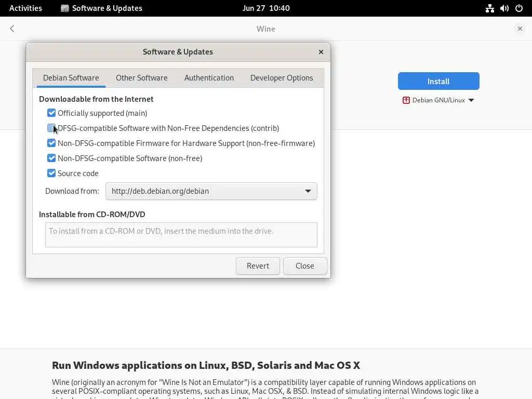Image resolution: width=532 pixels, height=399 pixels.
Task: Click the Wine page title text
Action: click(265, 29)
